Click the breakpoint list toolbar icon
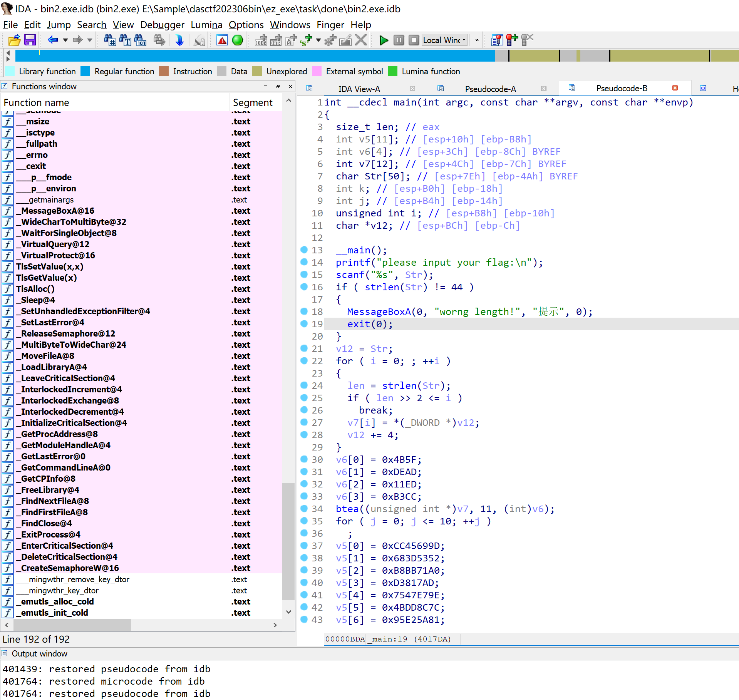Image resolution: width=739 pixels, height=700 pixels. pyautogui.click(x=497, y=40)
